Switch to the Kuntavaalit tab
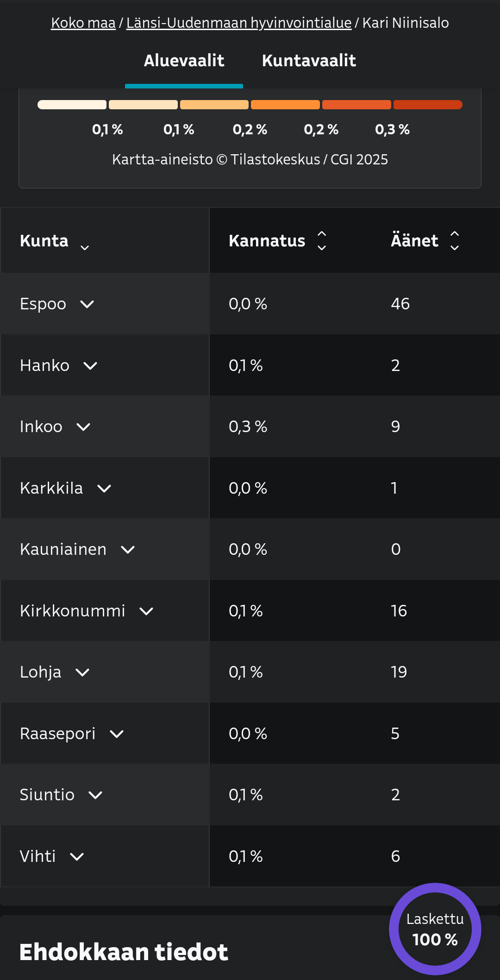 (x=309, y=61)
